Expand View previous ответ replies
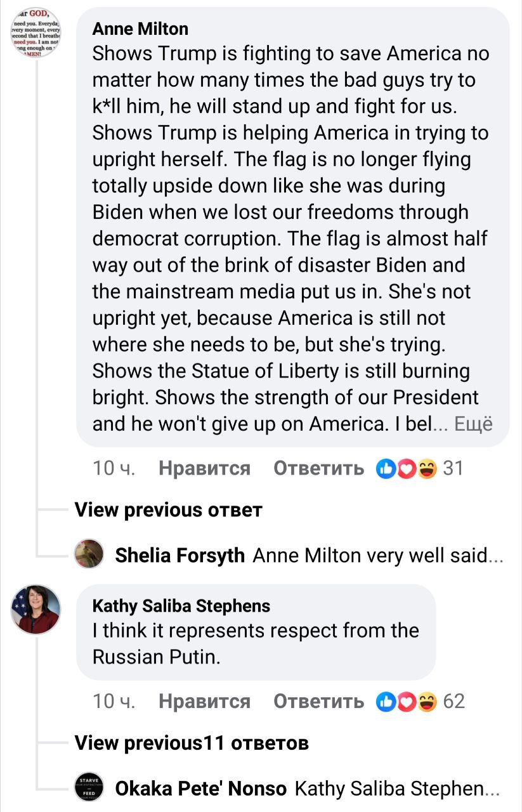 (168, 510)
